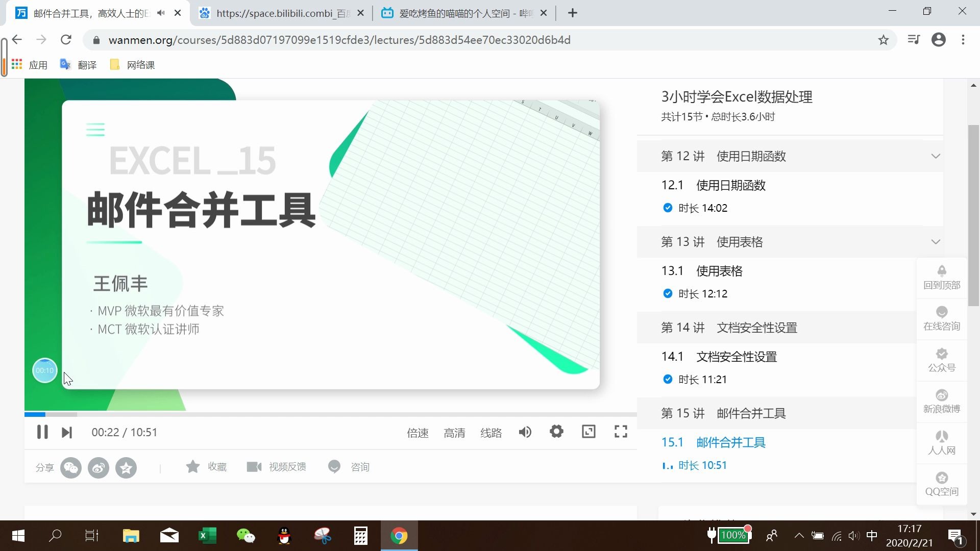The height and width of the screenshot is (551, 980).
Task: Open 在线咨询 online consultation
Action: pyautogui.click(x=941, y=318)
